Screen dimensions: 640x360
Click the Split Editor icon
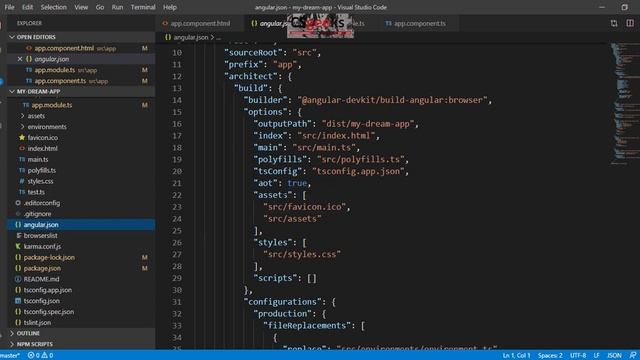(630, 23)
